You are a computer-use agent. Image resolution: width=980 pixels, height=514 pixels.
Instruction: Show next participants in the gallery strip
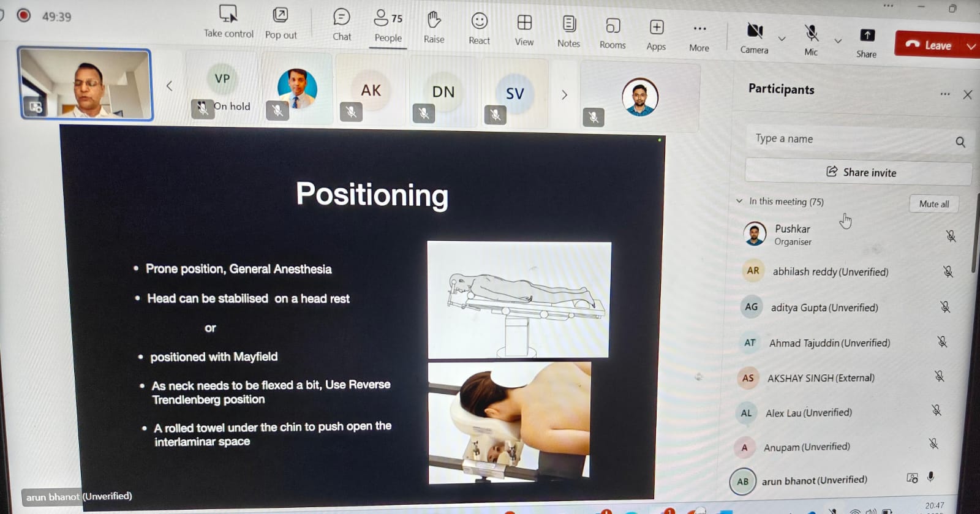[564, 95]
